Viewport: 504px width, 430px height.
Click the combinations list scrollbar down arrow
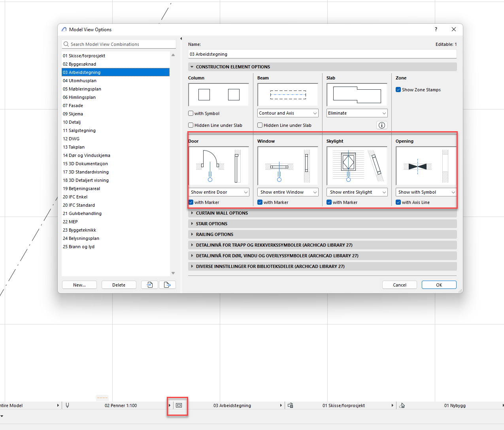tap(173, 273)
